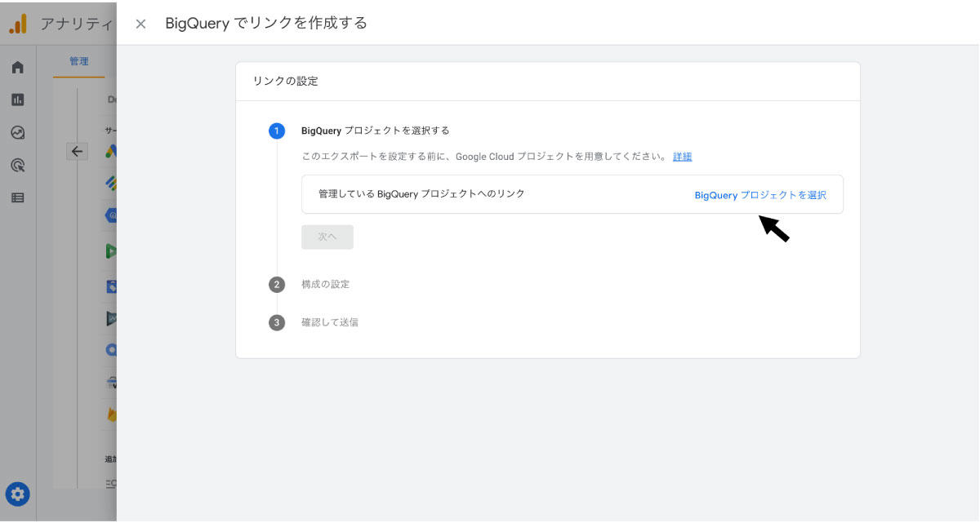
Task: Click the BigQuery でリンクを作成する title
Action: click(266, 23)
